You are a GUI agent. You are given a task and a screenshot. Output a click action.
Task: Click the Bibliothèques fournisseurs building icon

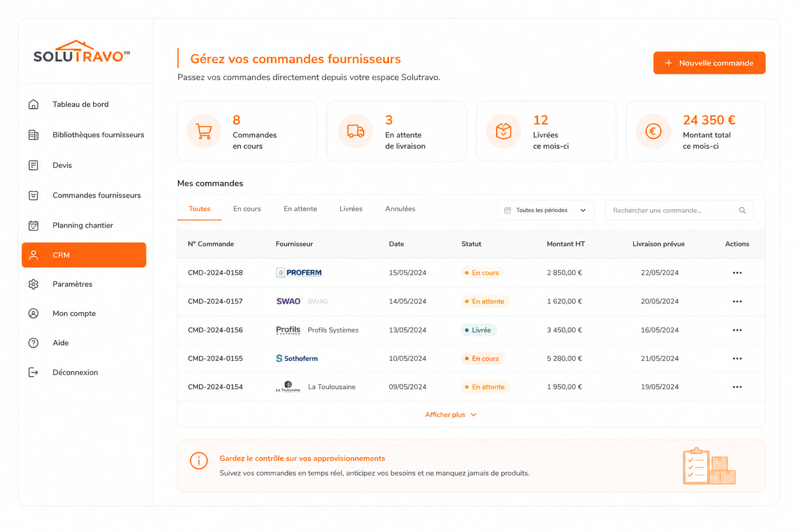(33, 135)
